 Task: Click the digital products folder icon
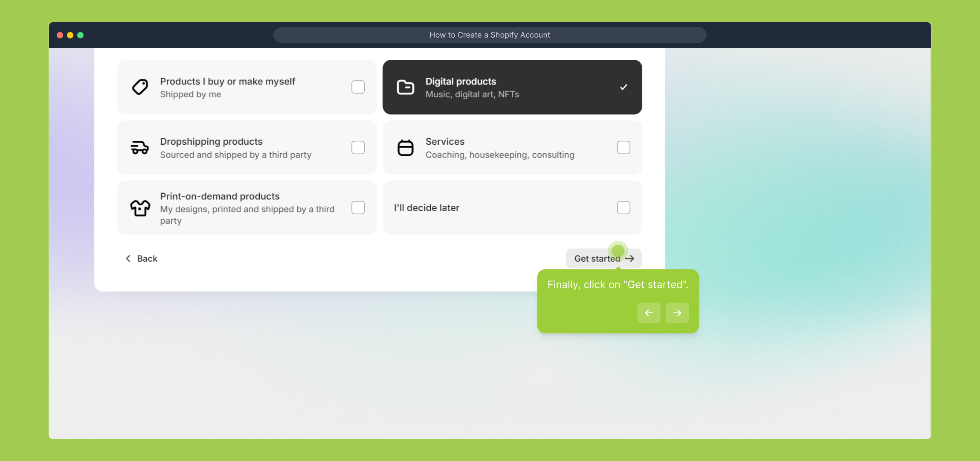tap(405, 87)
